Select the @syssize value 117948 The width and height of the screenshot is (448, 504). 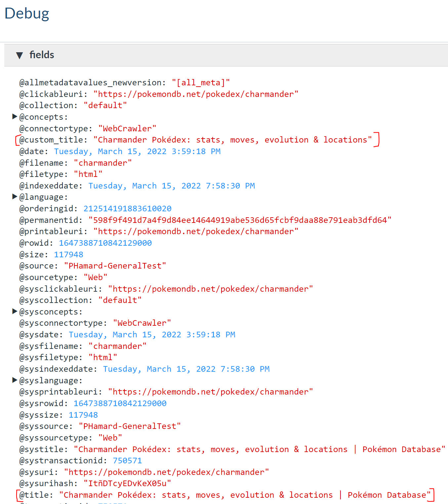[83, 415]
